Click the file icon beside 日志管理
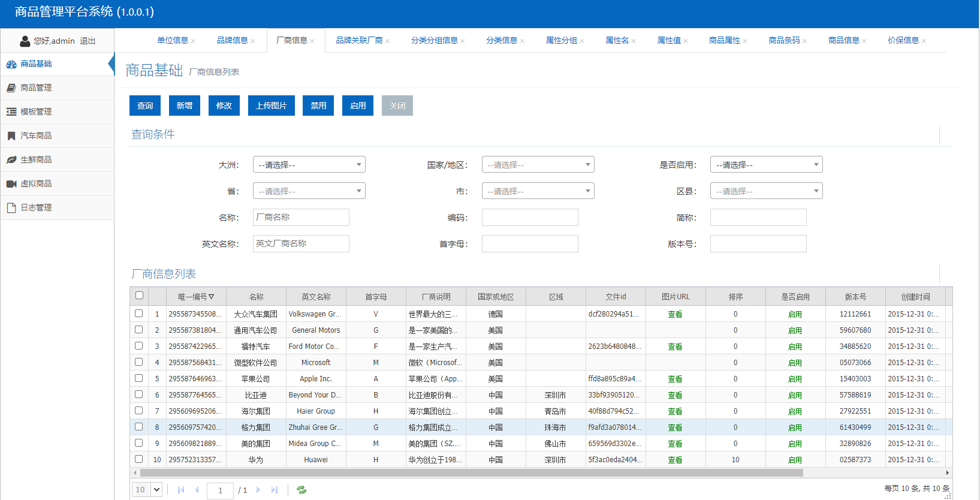The image size is (980, 500). [11, 208]
